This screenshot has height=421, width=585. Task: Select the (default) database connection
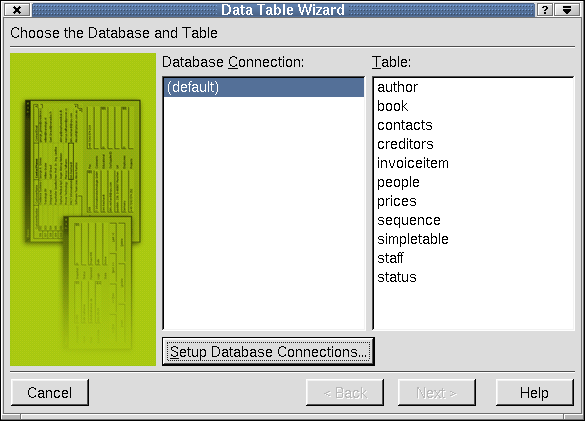coord(264,87)
